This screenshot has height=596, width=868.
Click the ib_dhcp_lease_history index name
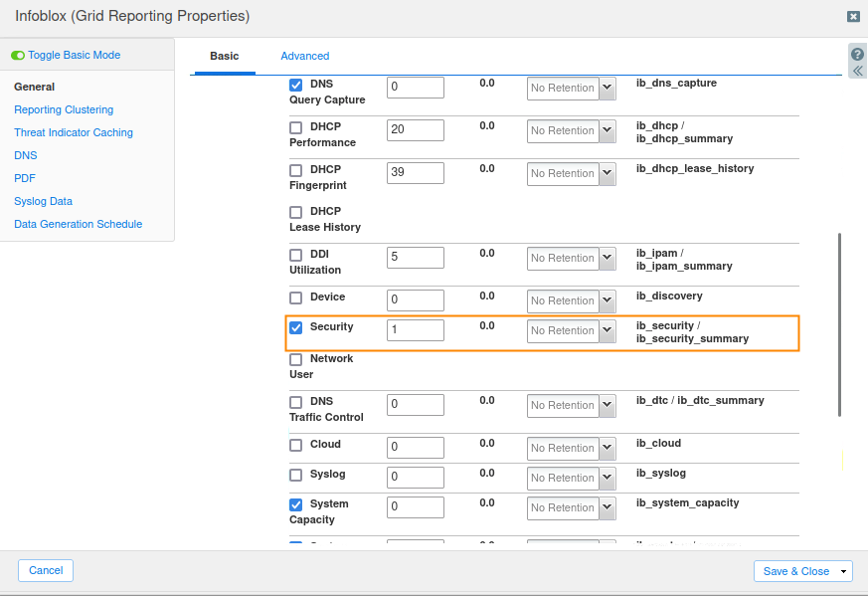pyautogui.click(x=695, y=168)
